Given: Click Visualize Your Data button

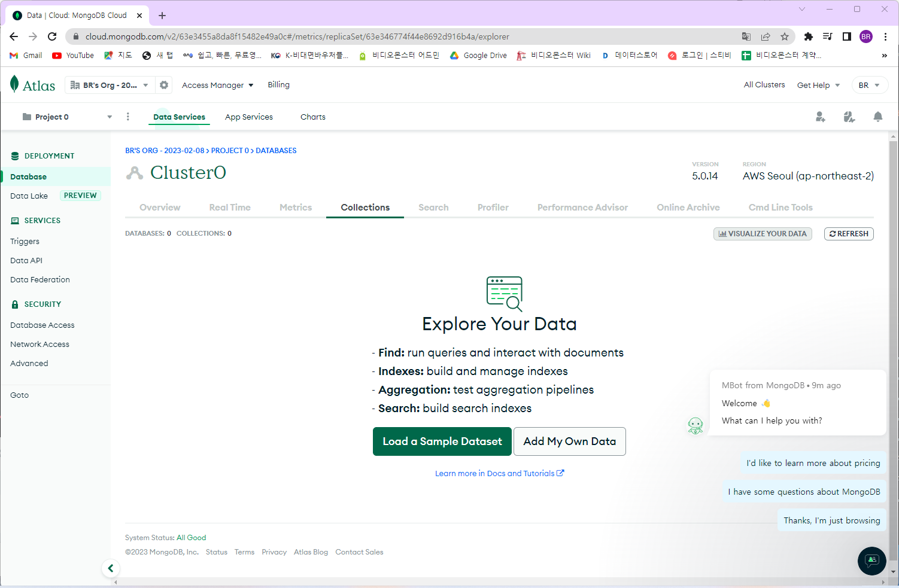Looking at the screenshot, I should tap(763, 234).
